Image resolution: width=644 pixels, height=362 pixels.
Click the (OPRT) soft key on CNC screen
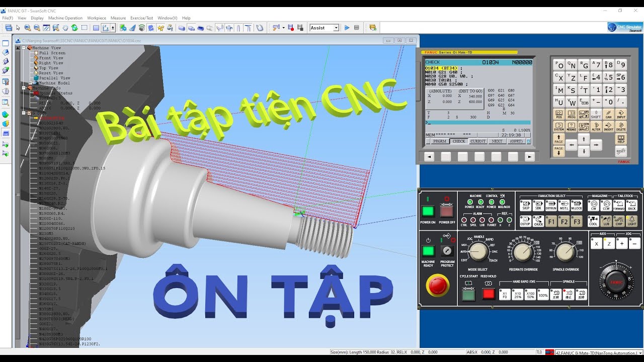click(516, 141)
